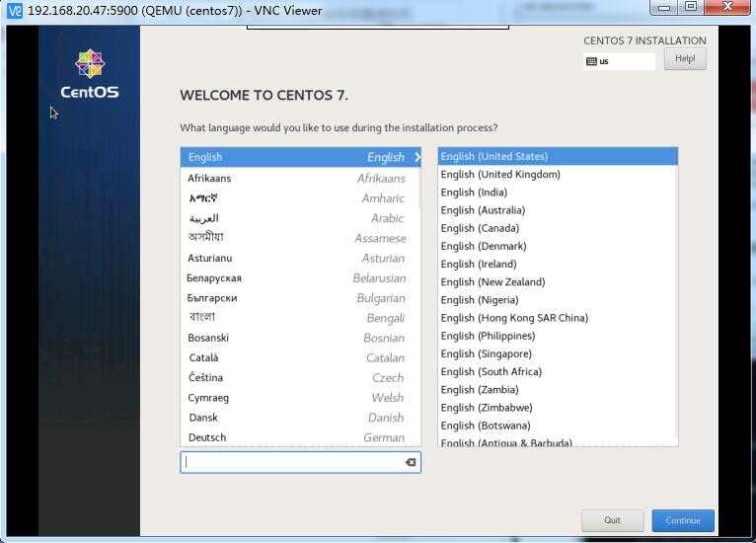Viewport: 756px width, 543px height.
Task: Select Deutsch German language row
Action: pos(300,437)
